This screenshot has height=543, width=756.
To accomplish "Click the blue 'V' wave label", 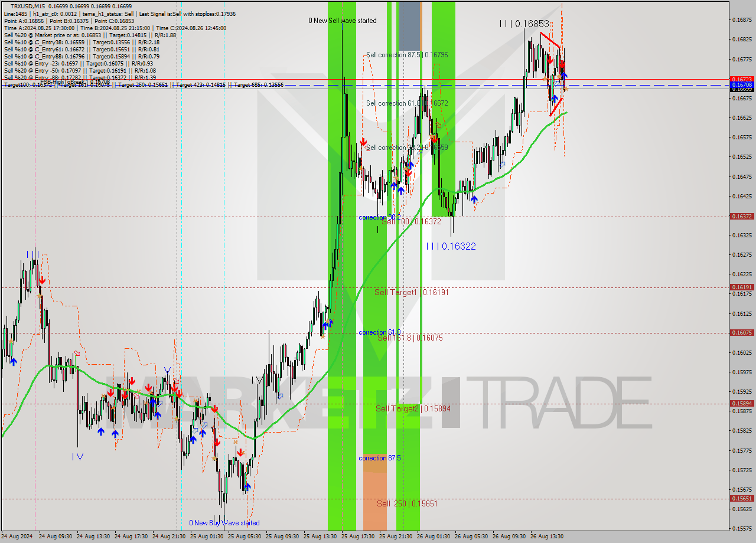I will tap(168, 371).
